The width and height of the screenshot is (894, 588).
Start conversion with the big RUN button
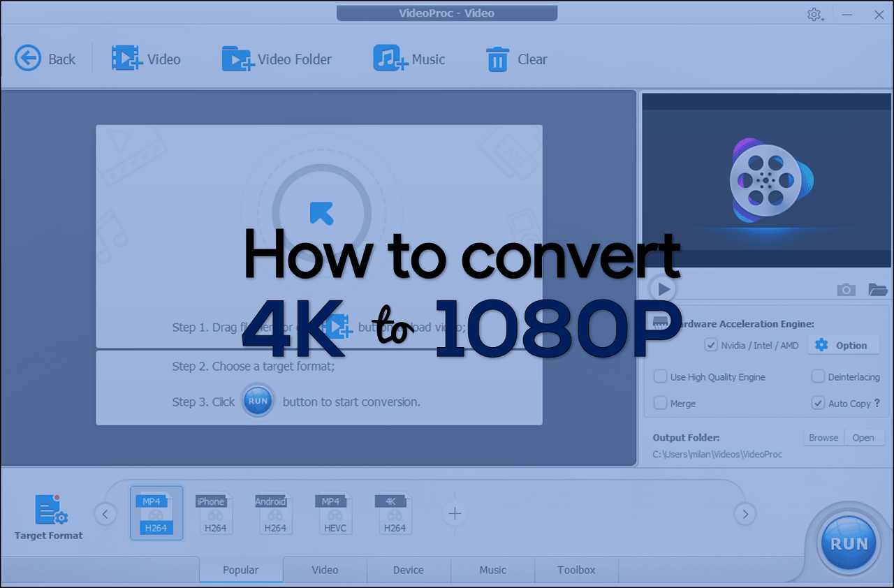pos(849,544)
